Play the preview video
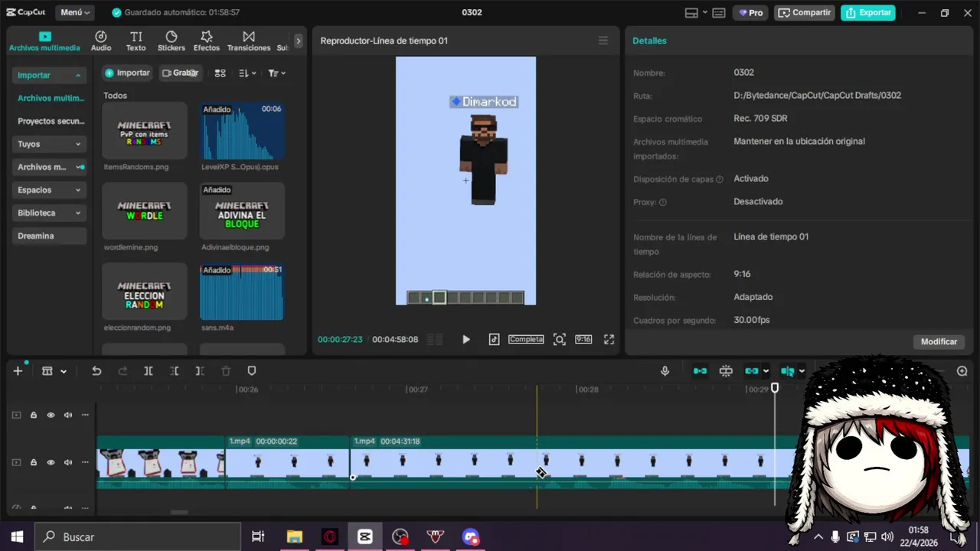Viewport: 980px width, 551px height. point(465,339)
